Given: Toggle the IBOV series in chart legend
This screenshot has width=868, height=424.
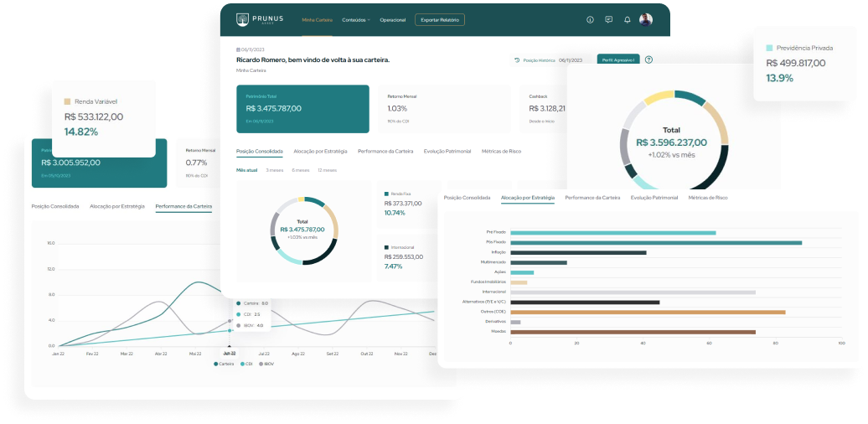Looking at the screenshot, I should coord(266,364).
